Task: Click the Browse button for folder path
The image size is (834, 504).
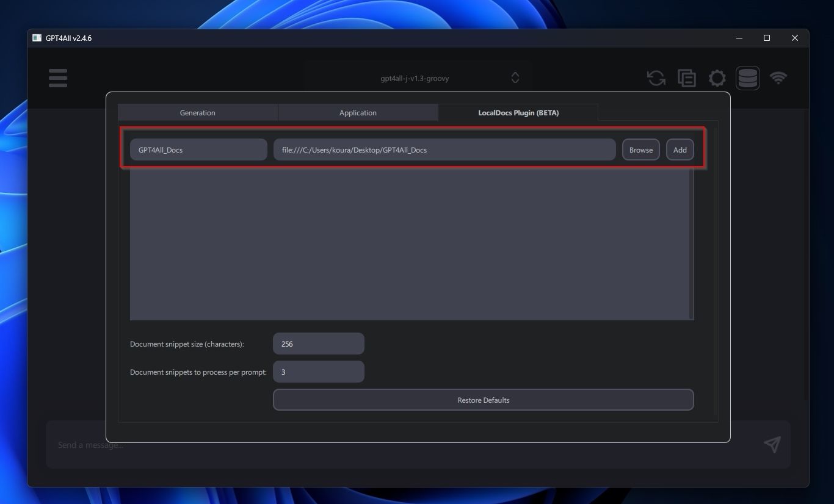Action: click(x=640, y=149)
